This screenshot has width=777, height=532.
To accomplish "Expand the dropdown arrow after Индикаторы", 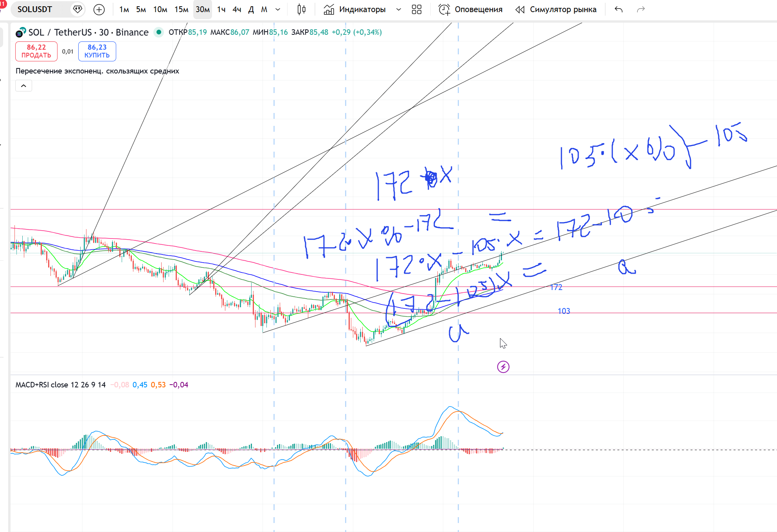I will click(x=399, y=9).
